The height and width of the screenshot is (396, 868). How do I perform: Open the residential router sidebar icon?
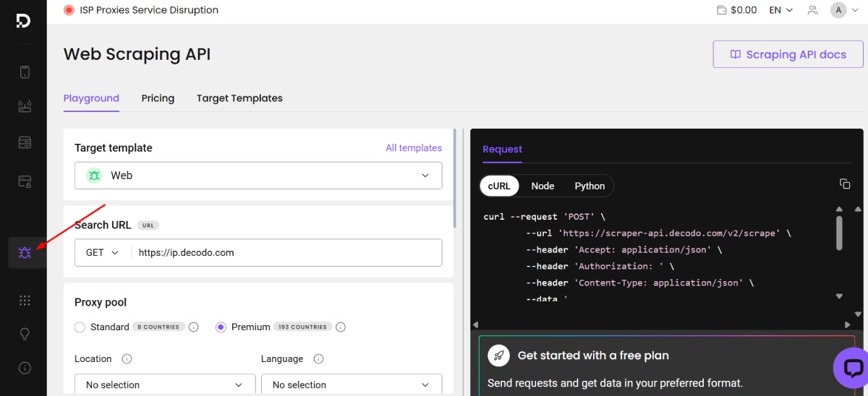tap(25, 106)
